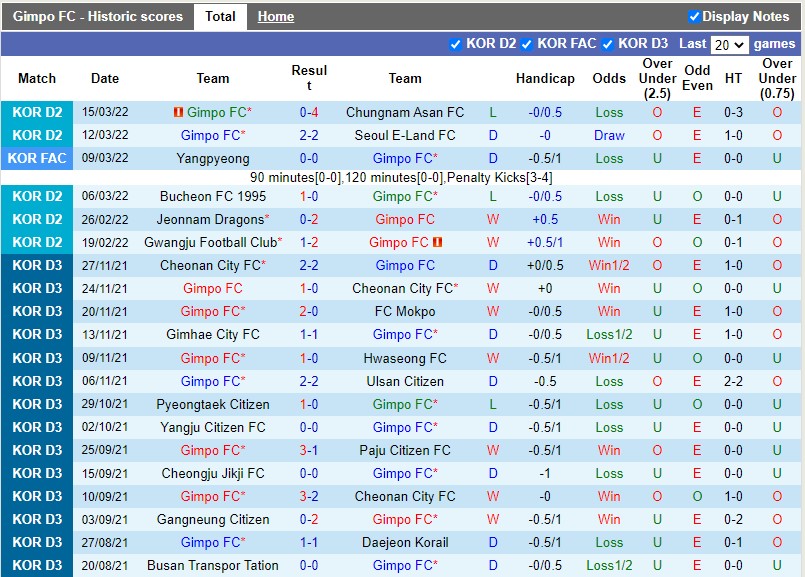Toggle the Display Notes checkbox

[694, 17]
